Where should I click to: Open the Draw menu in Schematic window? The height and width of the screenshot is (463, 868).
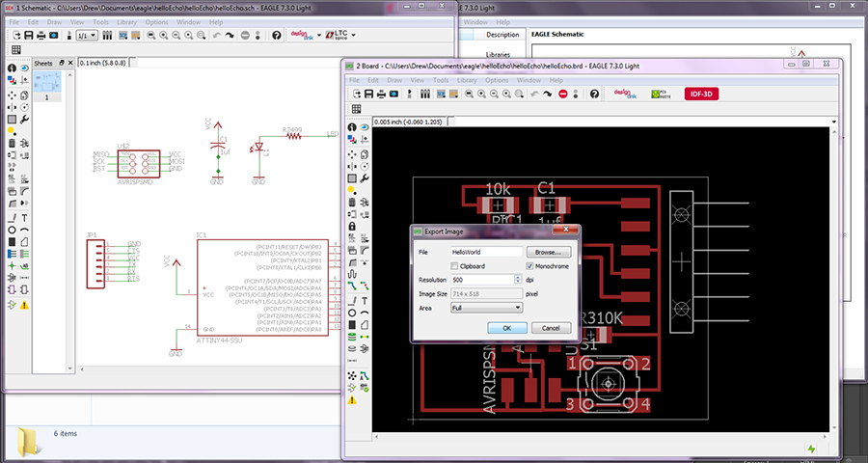(54, 22)
